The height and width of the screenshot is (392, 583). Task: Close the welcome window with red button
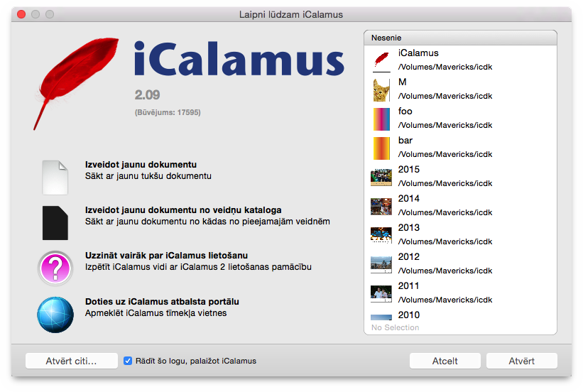click(21, 14)
